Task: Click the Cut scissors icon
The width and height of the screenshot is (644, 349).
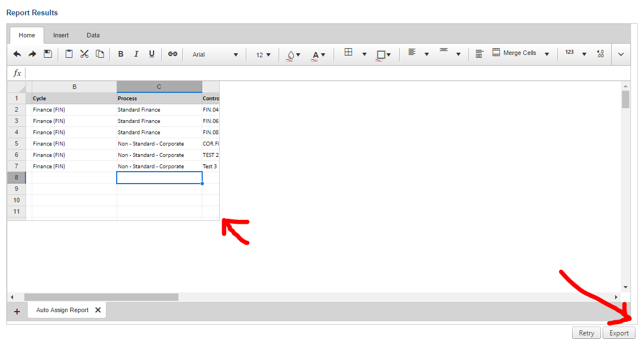Action: 84,54
